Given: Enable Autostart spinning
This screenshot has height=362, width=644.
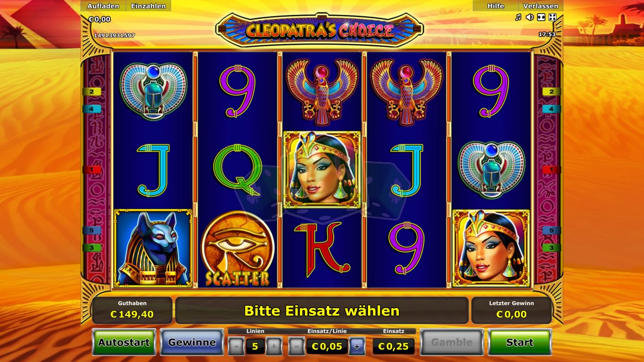Looking at the screenshot, I should [x=124, y=342].
